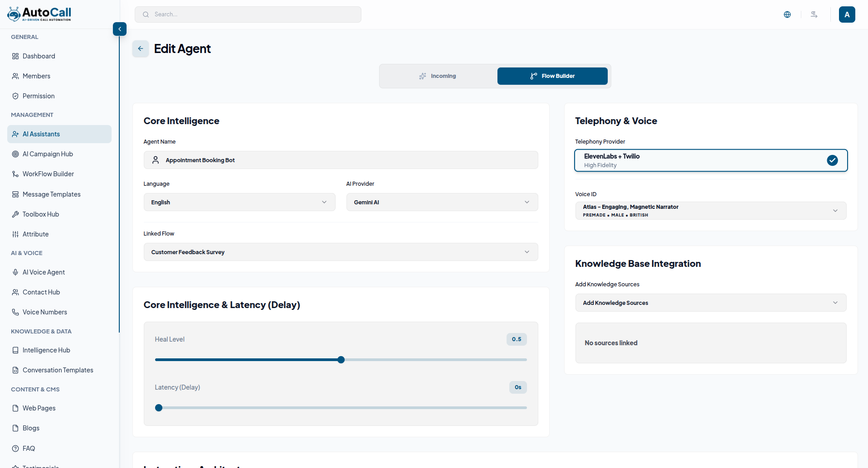868x468 pixels.
Task: Click the Heal Level slider handle
Action: [341, 360]
